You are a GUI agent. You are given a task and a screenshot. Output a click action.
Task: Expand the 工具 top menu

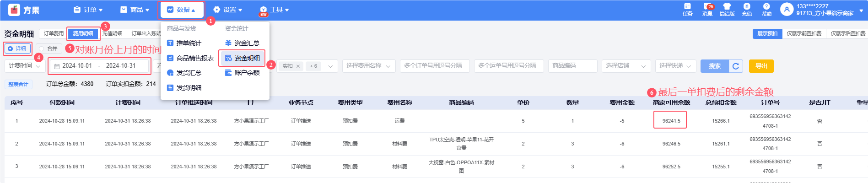[274, 10]
